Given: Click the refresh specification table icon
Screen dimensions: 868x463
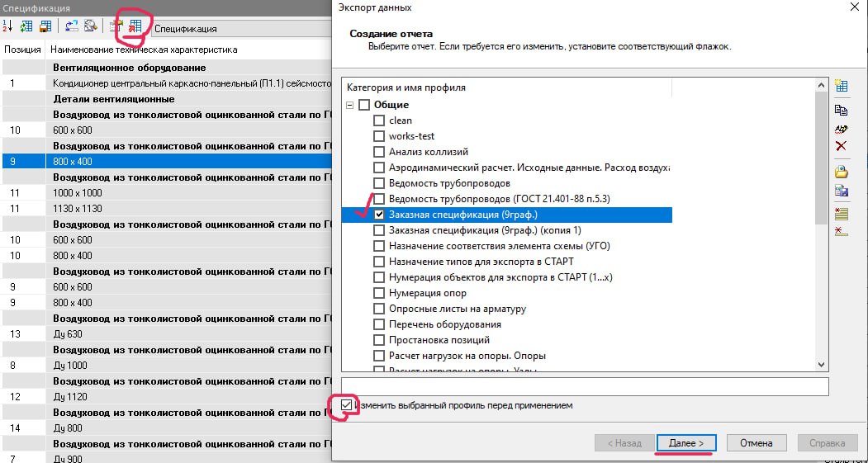Looking at the screenshot, I should (x=27, y=26).
